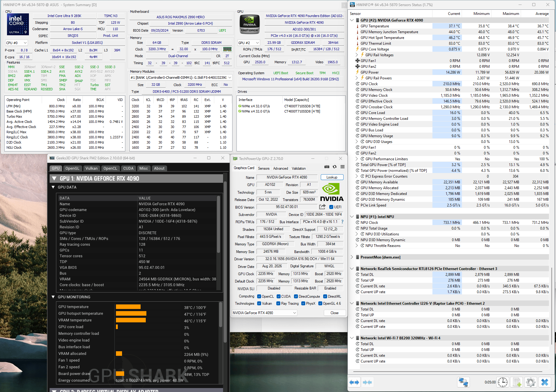Image resolution: width=556 pixels, height=392 pixels.
Task: Click the ASUS ROG MAXIMUS Z890 HERO motherboard name
Action: (180, 17)
